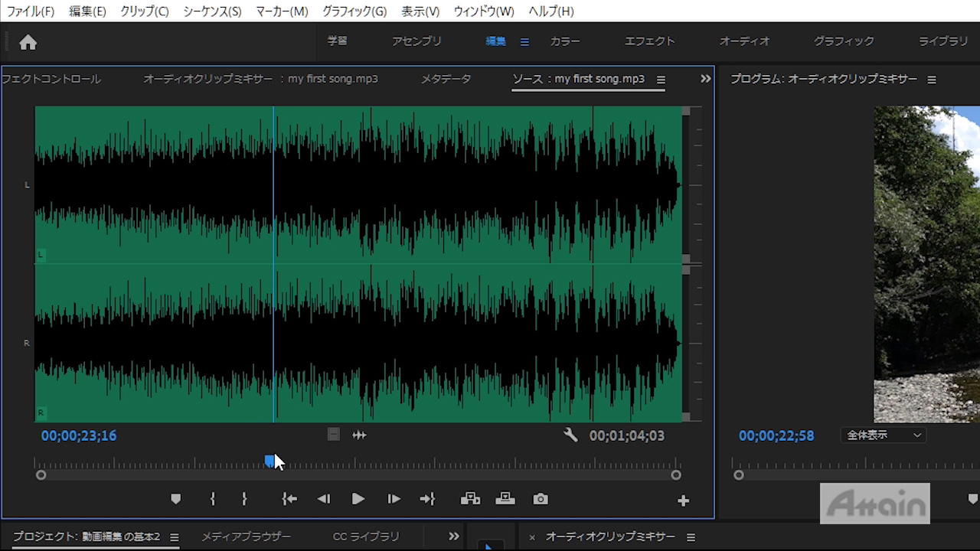Open the wrench settings in Source monitor

click(570, 435)
